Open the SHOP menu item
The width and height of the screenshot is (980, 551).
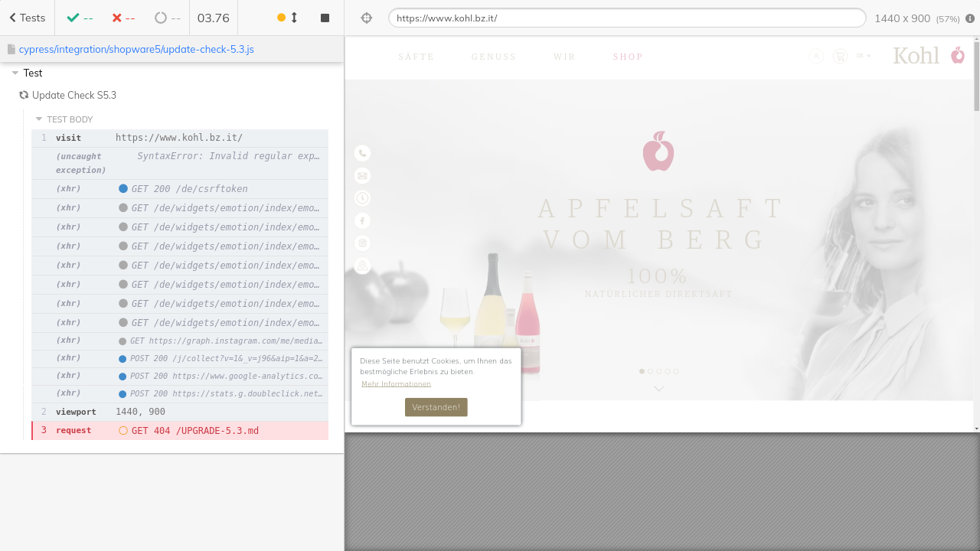[628, 57]
